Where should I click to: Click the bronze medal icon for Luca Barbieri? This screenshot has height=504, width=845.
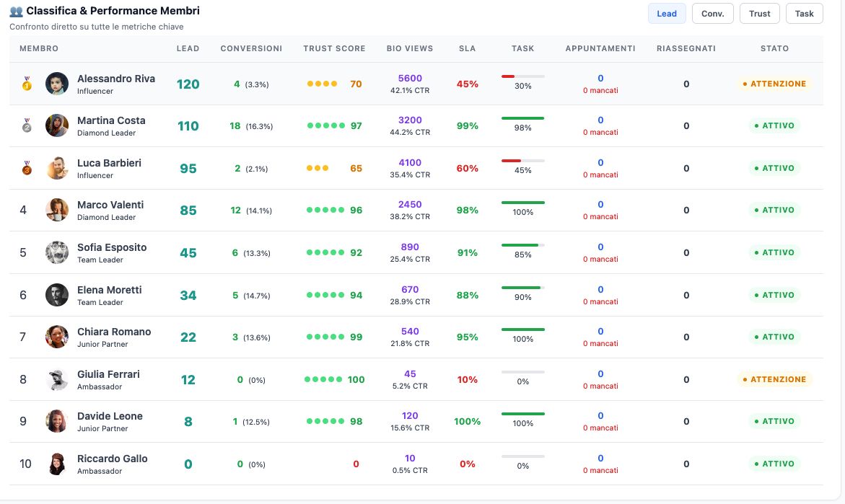pyautogui.click(x=27, y=169)
